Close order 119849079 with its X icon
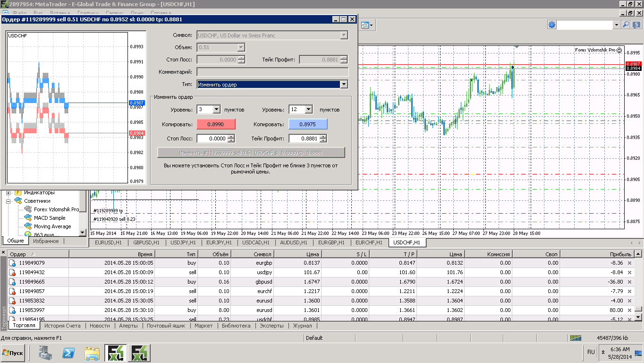 (x=629, y=263)
